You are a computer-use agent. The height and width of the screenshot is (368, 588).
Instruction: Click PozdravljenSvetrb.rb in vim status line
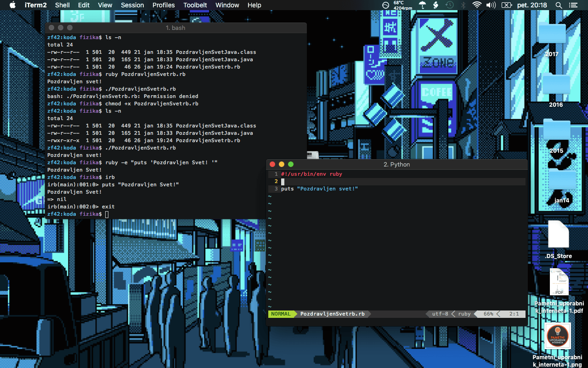pos(333,314)
